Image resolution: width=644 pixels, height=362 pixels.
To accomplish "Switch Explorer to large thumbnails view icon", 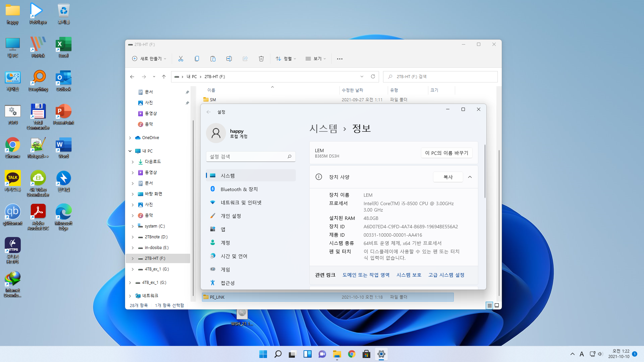I will point(497,305).
